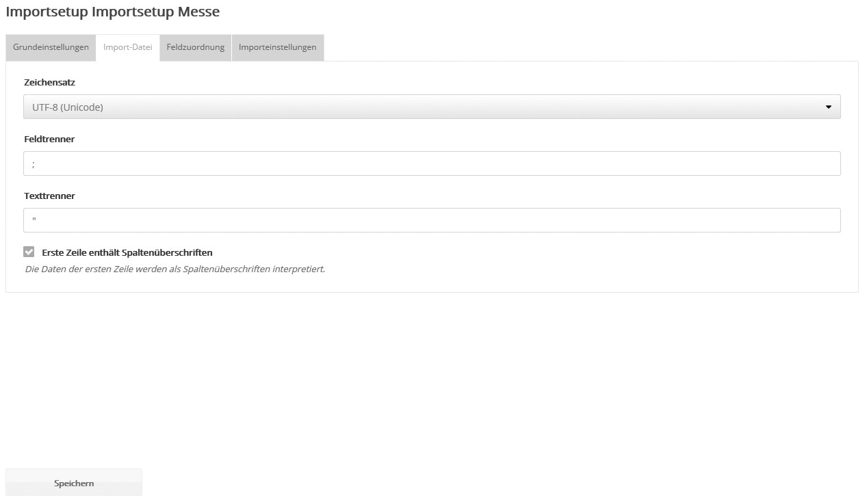Go to the Importeinstellungen tab
This screenshot has height=504, width=867.
tap(277, 47)
